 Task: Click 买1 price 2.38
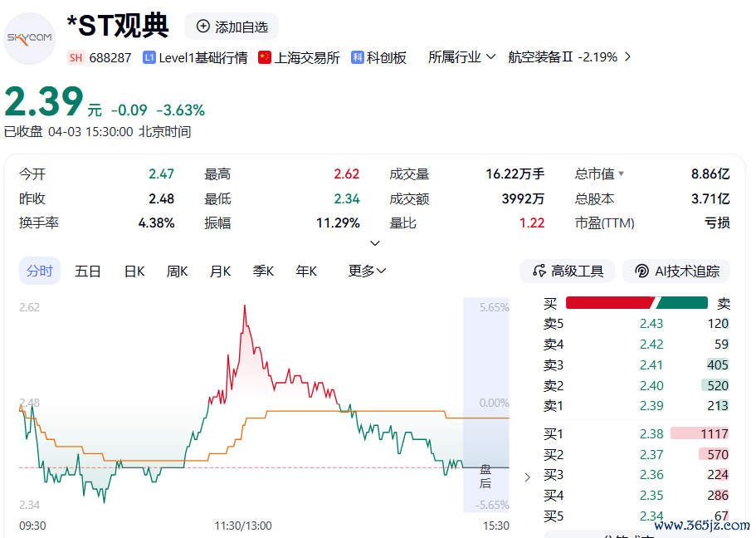click(x=651, y=433)
